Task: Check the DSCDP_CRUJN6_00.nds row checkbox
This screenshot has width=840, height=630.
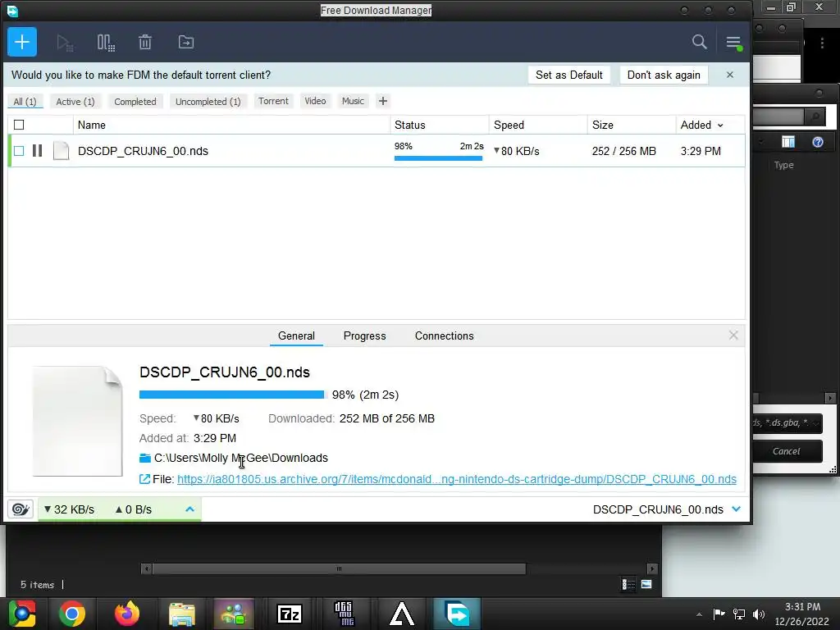Action: [19, 151]
